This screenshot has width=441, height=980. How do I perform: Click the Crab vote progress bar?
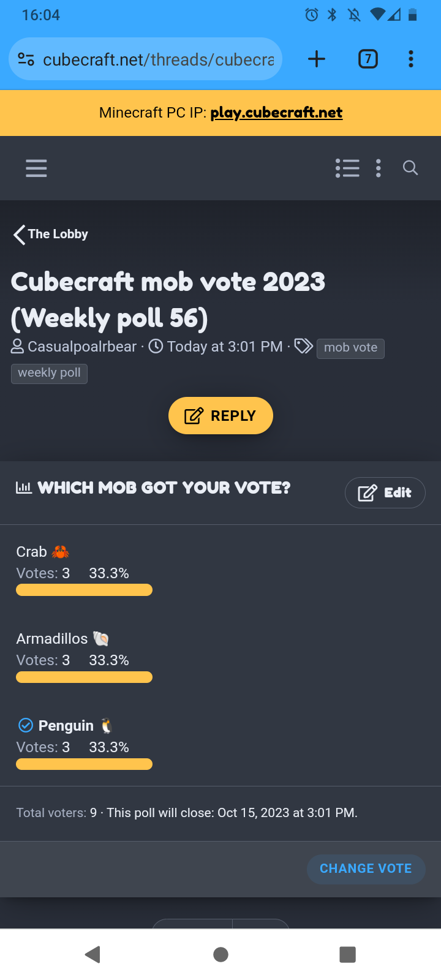click(x=84, y=590)
